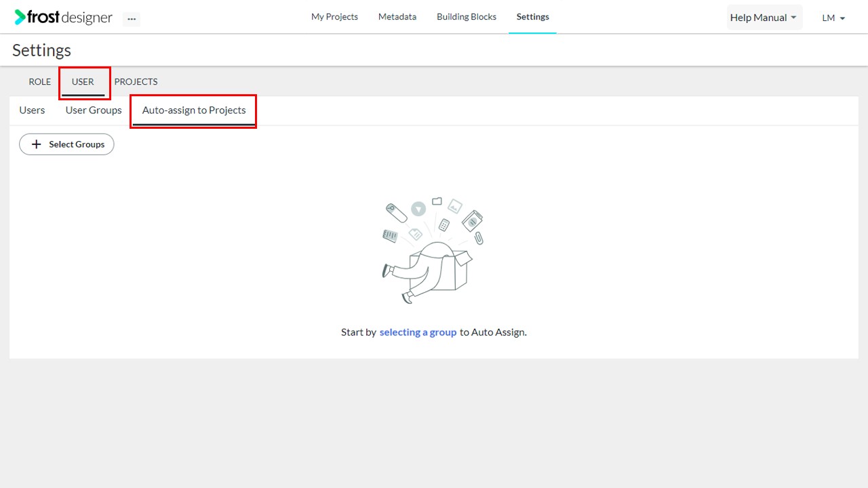Open the User Groups sub-tab
Viewport: 868px width, 488px height.
pyautogui.click(x=94, y=110)
